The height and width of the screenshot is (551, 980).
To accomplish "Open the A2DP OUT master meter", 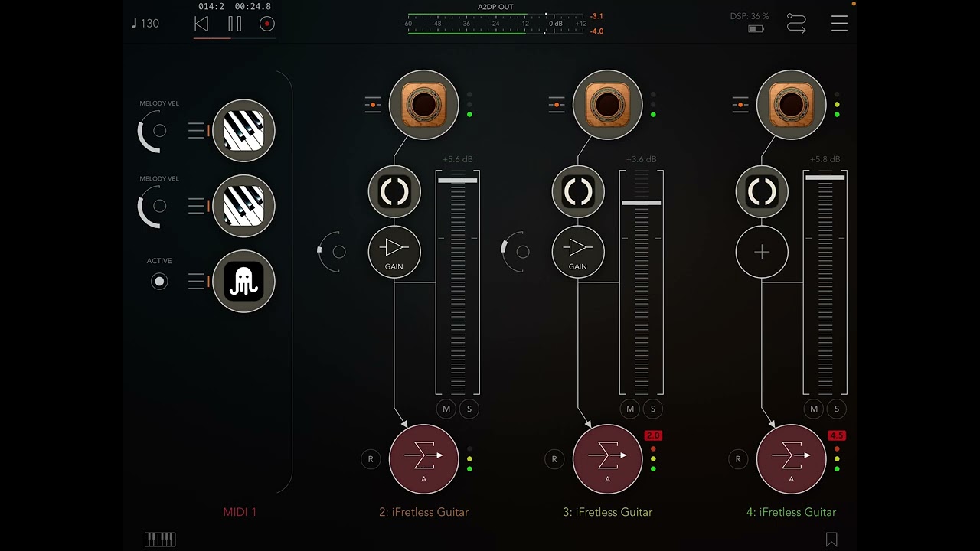I will [x=496, y=22].
